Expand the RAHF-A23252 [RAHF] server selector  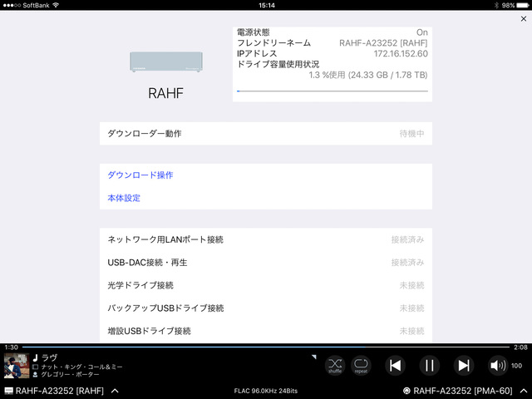point(115,391)
